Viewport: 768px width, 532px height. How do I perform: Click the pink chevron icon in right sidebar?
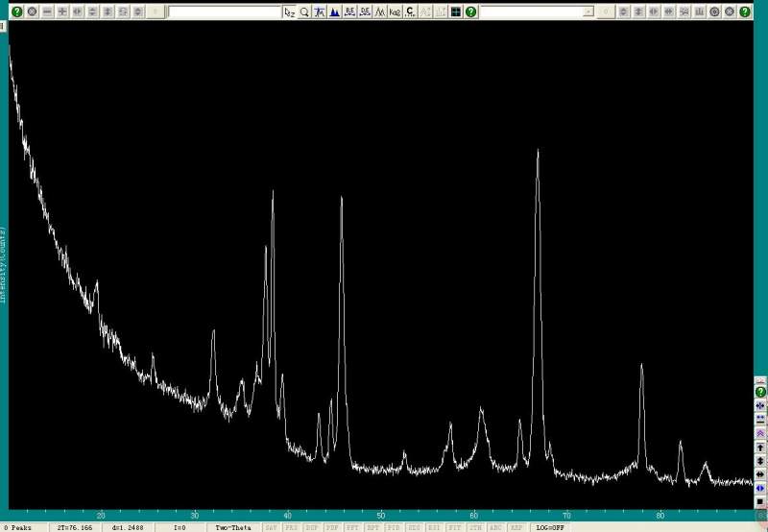(x=760, y=433)
